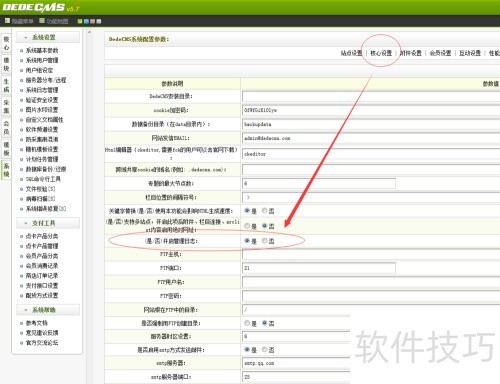The height and width of the screenshot is (384, 500).
Task: Select 是 for 启用smtp方式发送邮件
Action: 247,349
